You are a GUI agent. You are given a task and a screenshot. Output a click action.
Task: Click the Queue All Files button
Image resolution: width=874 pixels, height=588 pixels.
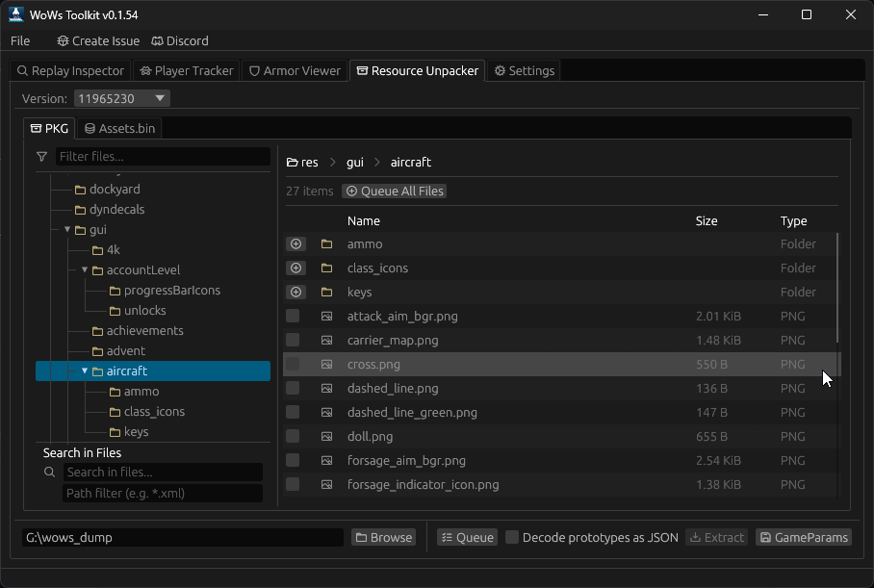pos(394,191)
